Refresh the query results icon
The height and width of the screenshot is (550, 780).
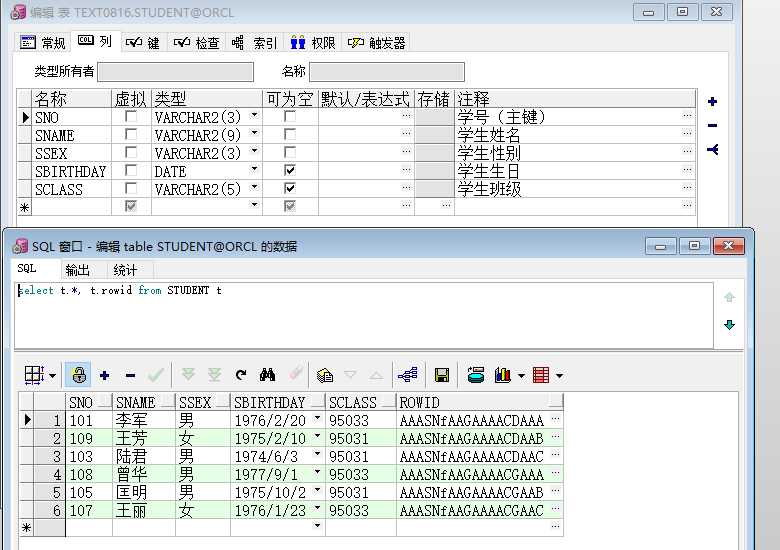coord(241,375)
